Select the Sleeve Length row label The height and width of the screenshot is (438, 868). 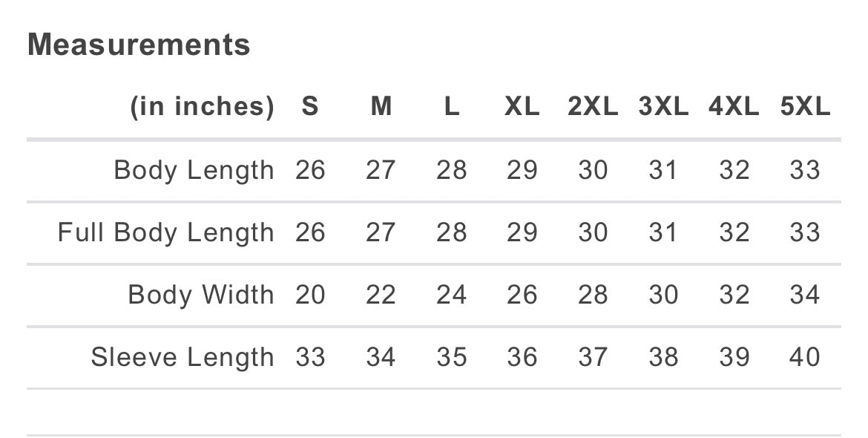point(182,357)
